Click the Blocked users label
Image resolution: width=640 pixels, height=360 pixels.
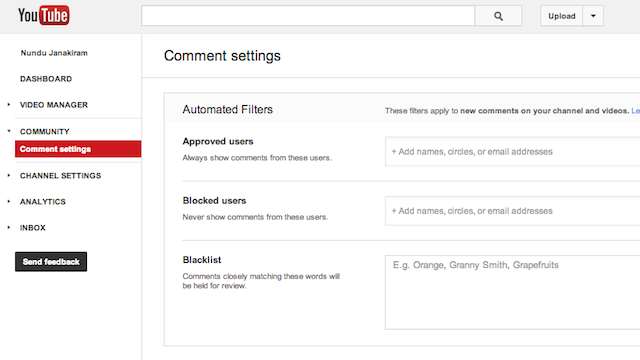214,200
